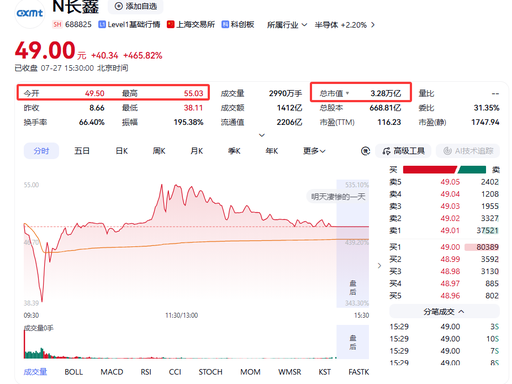Click the round chart settings icon

tap(365, 151)
